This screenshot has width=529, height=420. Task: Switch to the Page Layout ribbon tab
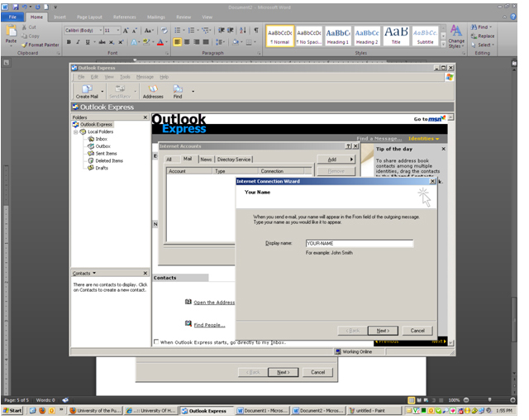[89, 17]
